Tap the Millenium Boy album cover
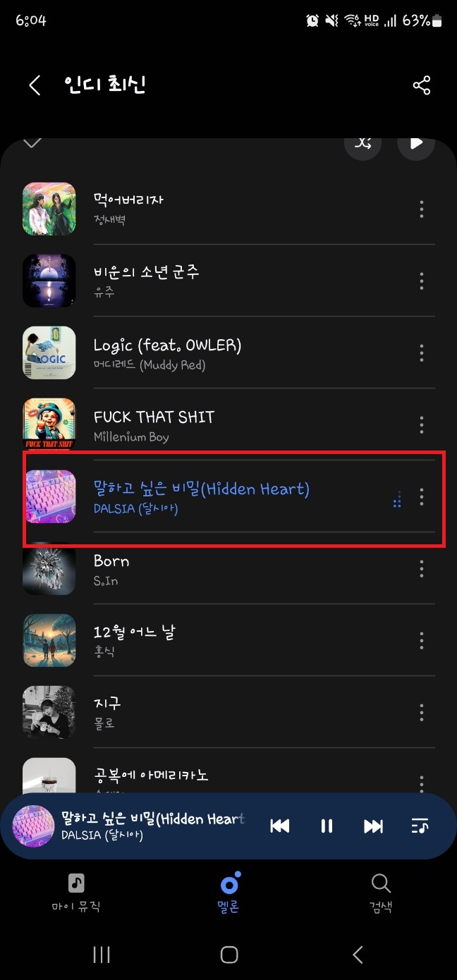Viewport: 457px width, 980px height. (x=49, y=424)
